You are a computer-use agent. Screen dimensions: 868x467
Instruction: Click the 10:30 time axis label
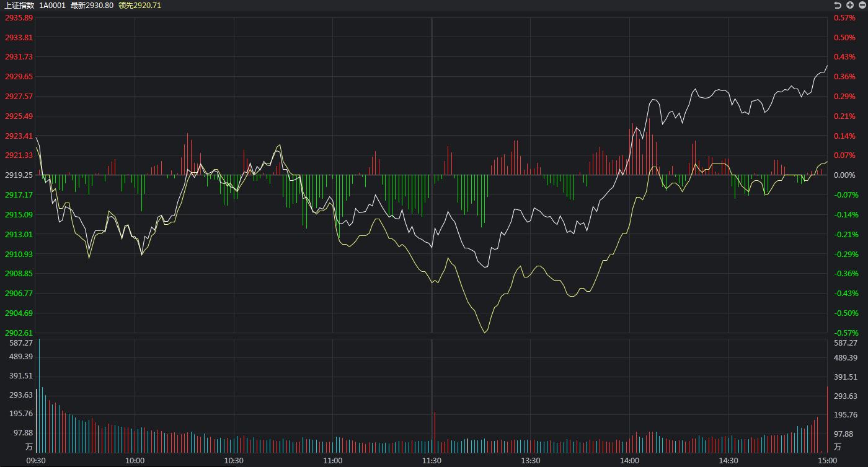tap(234, 460)
